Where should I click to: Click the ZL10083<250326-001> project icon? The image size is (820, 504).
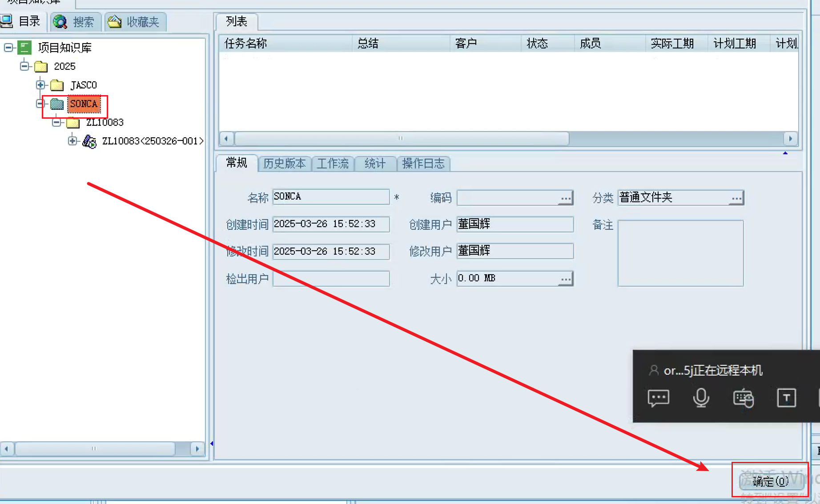[89, 141]
